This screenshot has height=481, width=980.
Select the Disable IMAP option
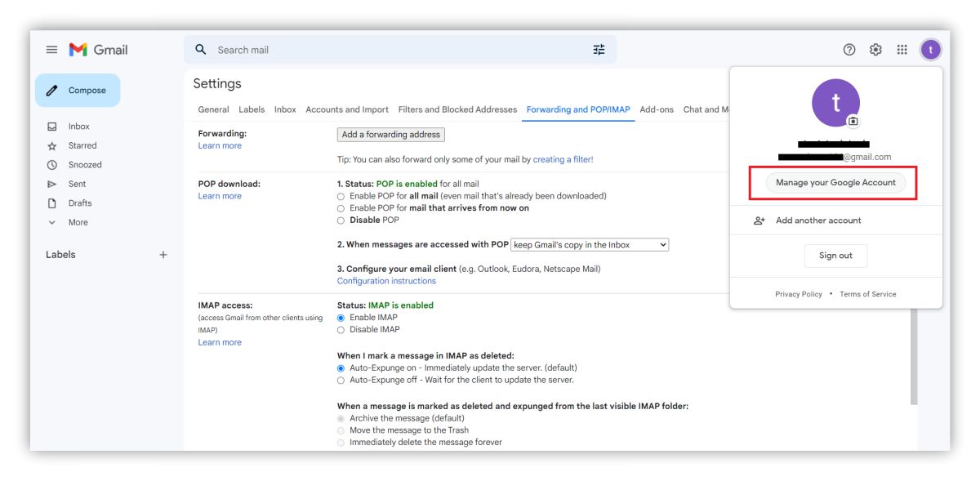341,330
